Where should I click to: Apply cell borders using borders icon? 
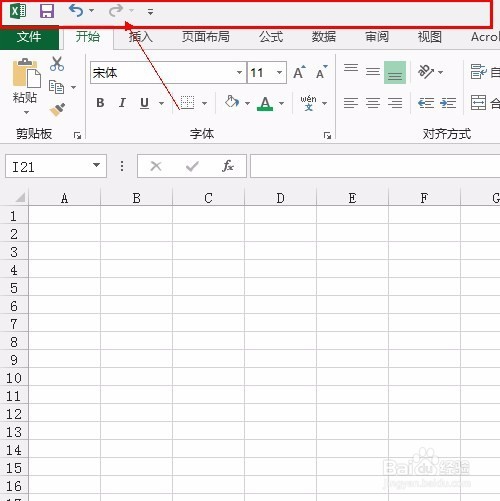click(x=187, y=103)
